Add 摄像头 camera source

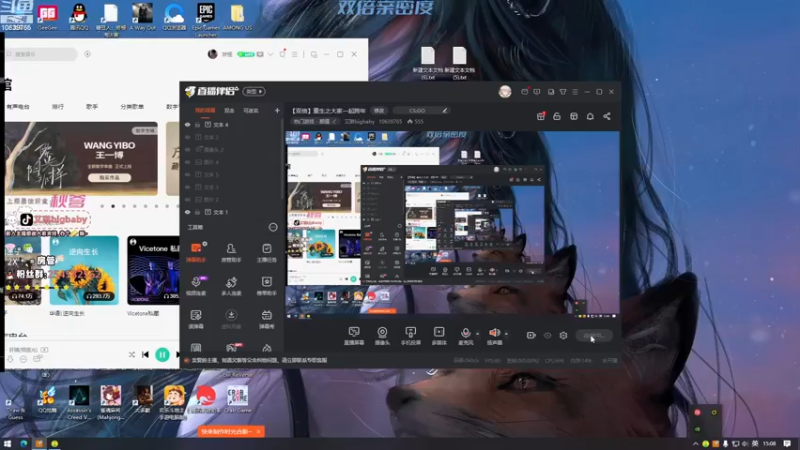click(x=382, y=336)
